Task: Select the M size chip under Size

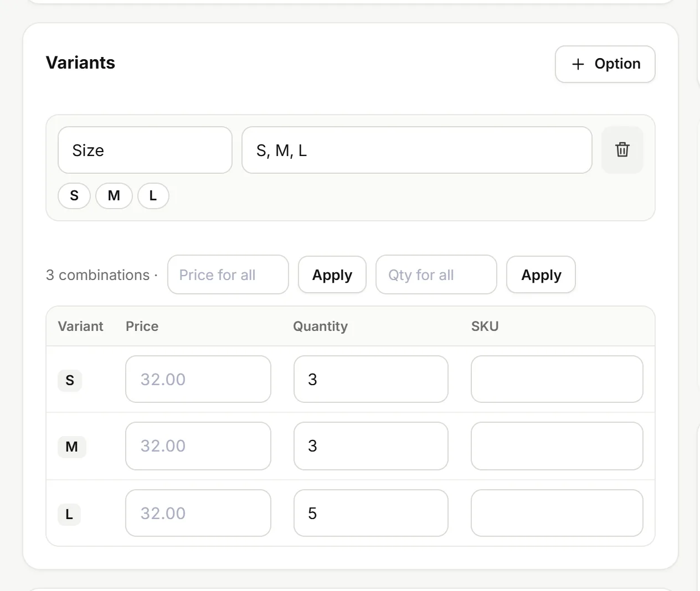Action: click(x=114, y=196)
